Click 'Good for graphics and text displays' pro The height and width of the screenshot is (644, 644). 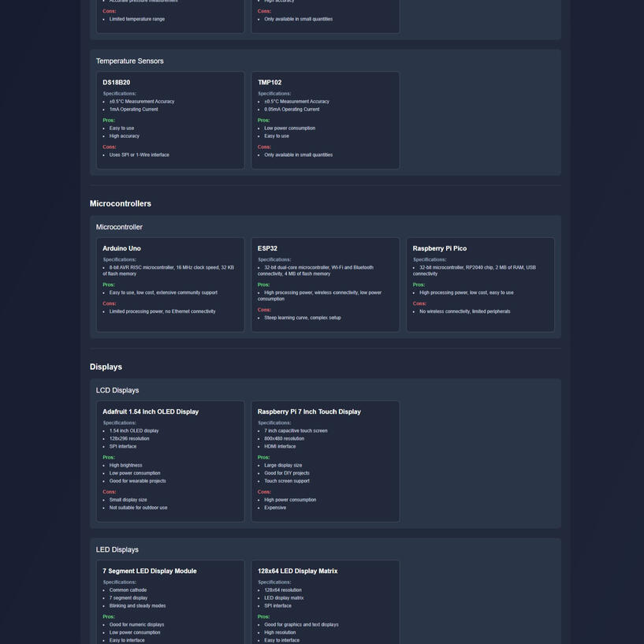pos(301,625)
